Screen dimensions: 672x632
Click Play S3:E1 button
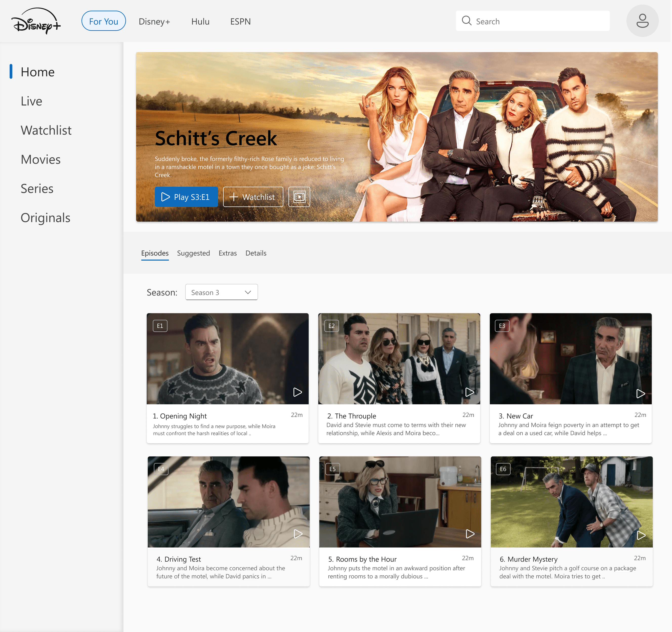click(186, 197)
